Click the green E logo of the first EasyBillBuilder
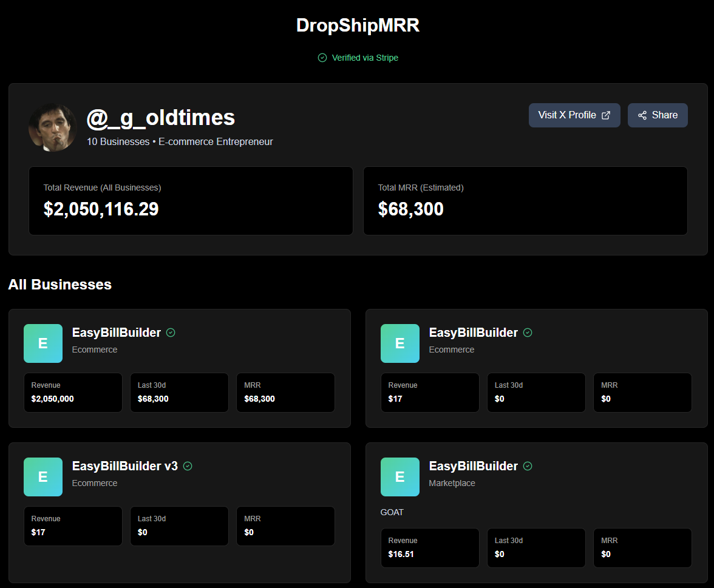 coord(42,343)
